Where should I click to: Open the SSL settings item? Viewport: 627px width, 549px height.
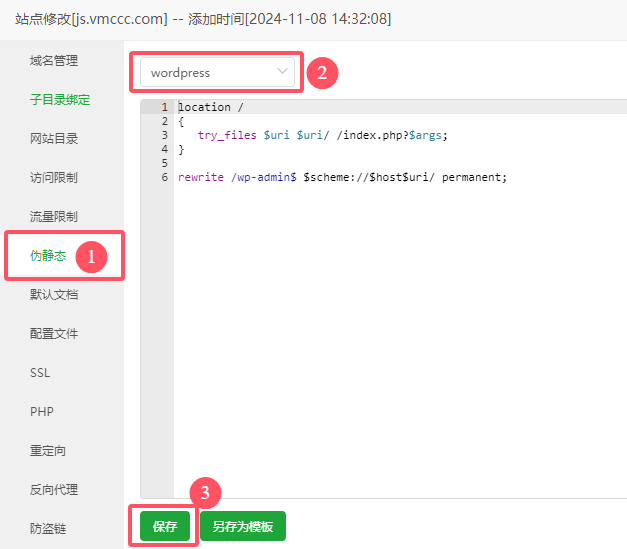point(40,373)
